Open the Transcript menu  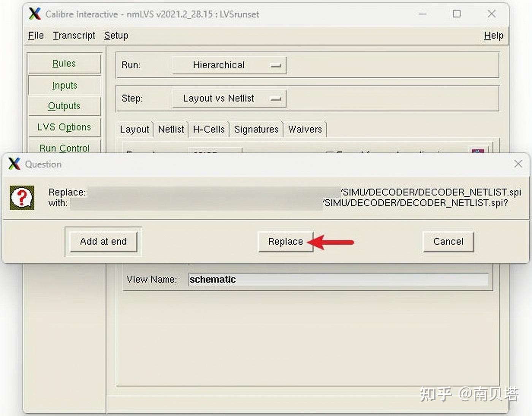click(x=74, y=35)
